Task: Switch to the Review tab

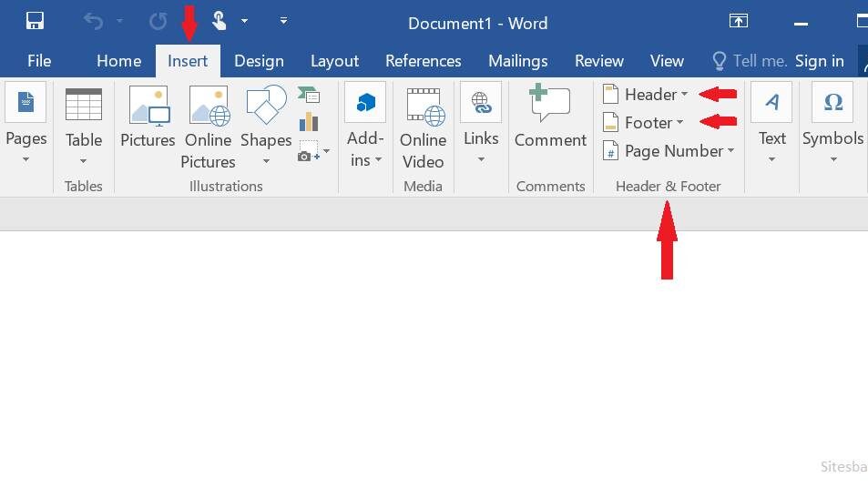Action: coord(599,61)
